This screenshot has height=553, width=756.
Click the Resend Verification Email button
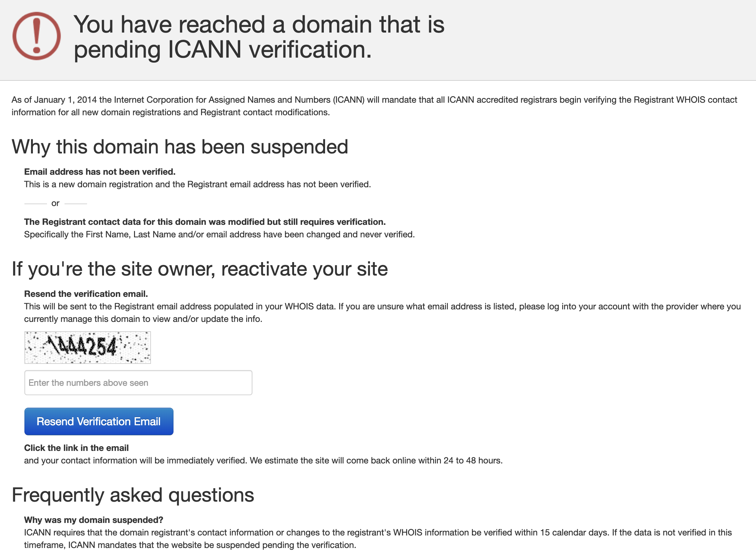(x=99, y=421)
